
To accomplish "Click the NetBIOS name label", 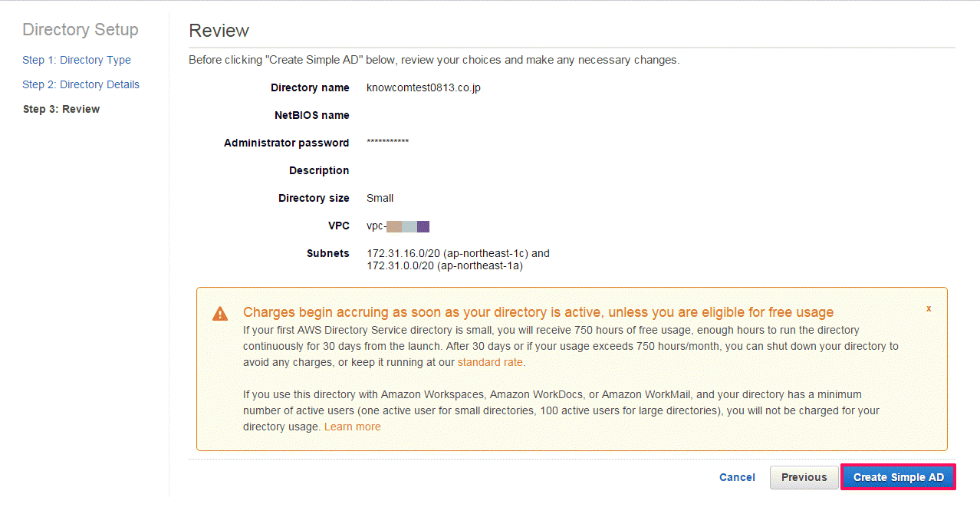I will (x=312, y=115).
